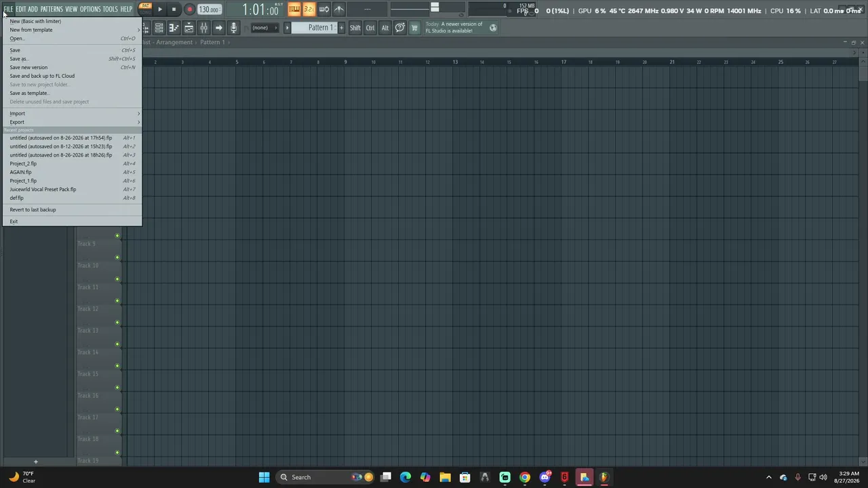This screenshot has height=488, width=868.
Task: Open the Mixer icon
Action: click(203, 28)
